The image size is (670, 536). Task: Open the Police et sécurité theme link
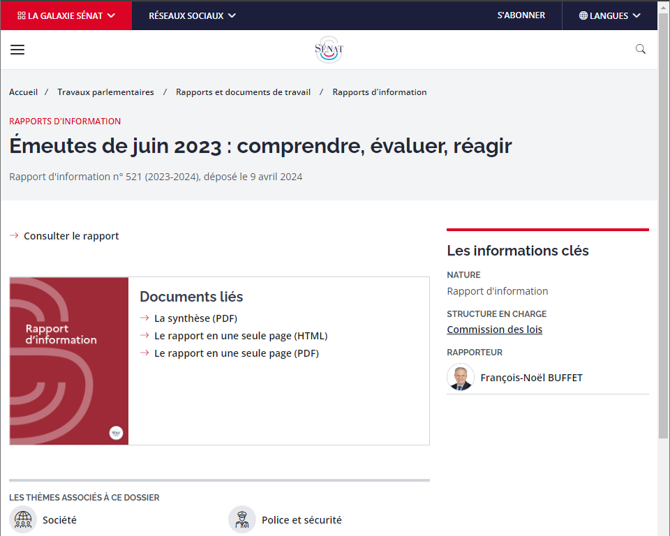[302, 520]
